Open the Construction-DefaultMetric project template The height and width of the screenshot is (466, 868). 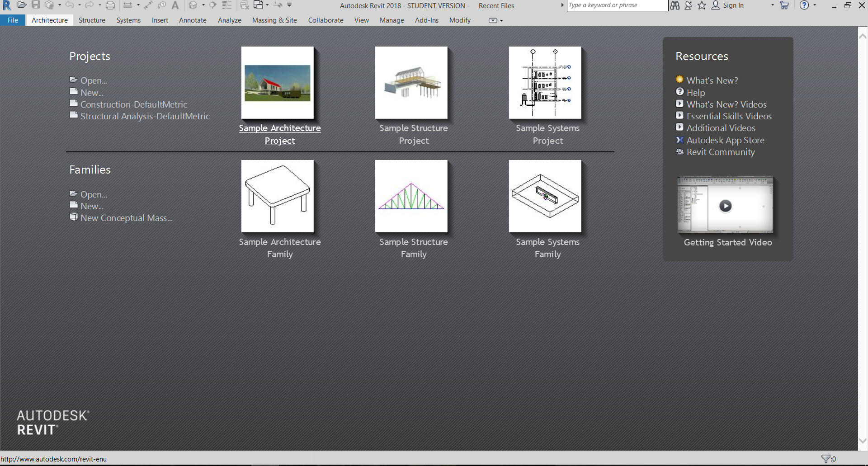[x=133, y=104]
